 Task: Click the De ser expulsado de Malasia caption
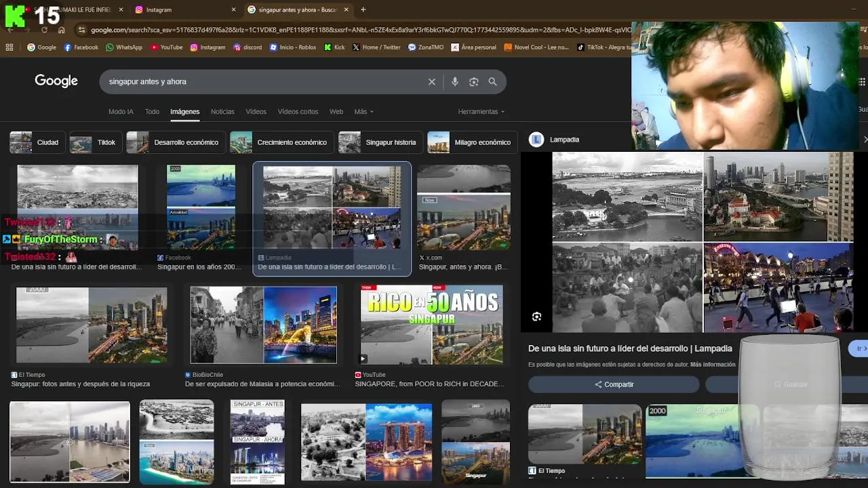[x=262, y=384]
